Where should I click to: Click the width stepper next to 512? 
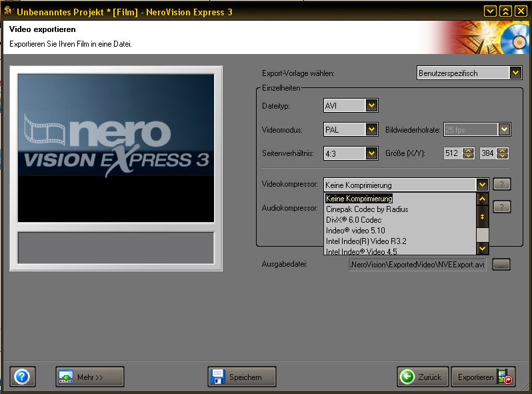click(x=468, y=153)
